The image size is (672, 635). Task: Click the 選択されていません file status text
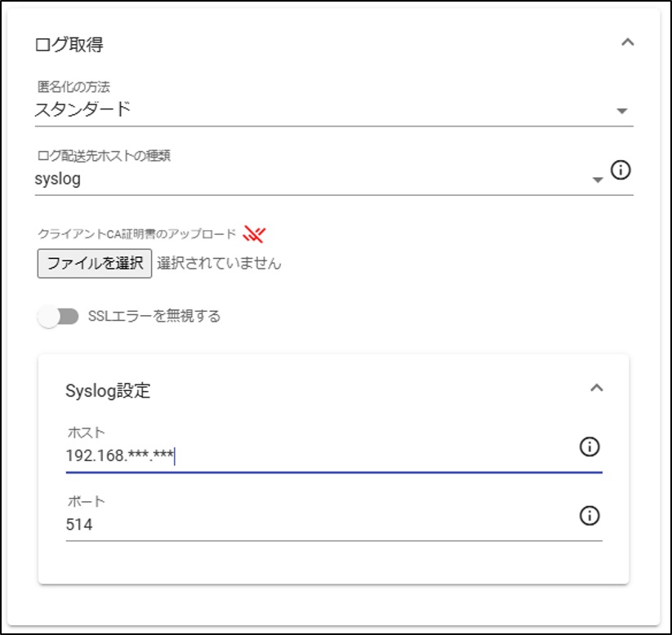coord(219,263)
